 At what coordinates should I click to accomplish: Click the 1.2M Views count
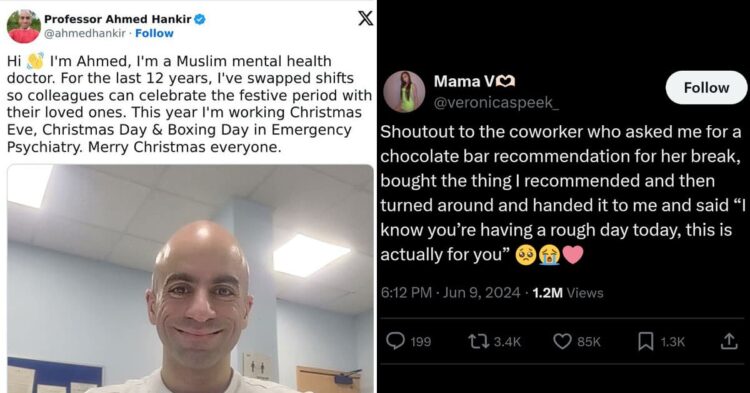pos(568,292)
